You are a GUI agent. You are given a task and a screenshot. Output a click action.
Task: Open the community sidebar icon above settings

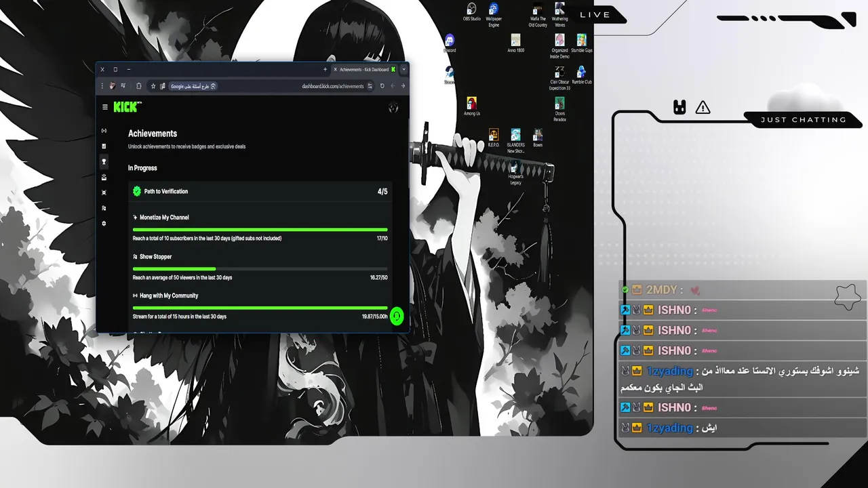[104, 208]
